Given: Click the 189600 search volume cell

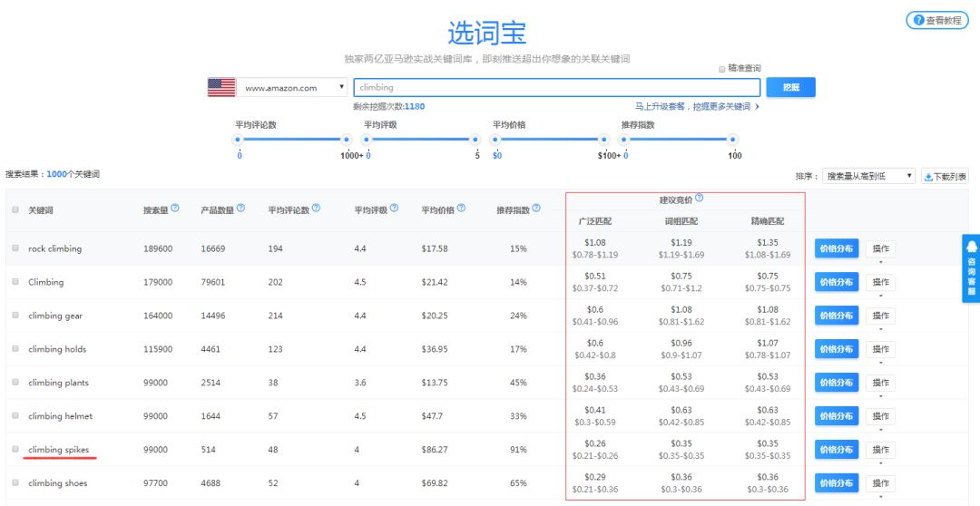Looking at the screenshot, I should [x=158, y=248].
